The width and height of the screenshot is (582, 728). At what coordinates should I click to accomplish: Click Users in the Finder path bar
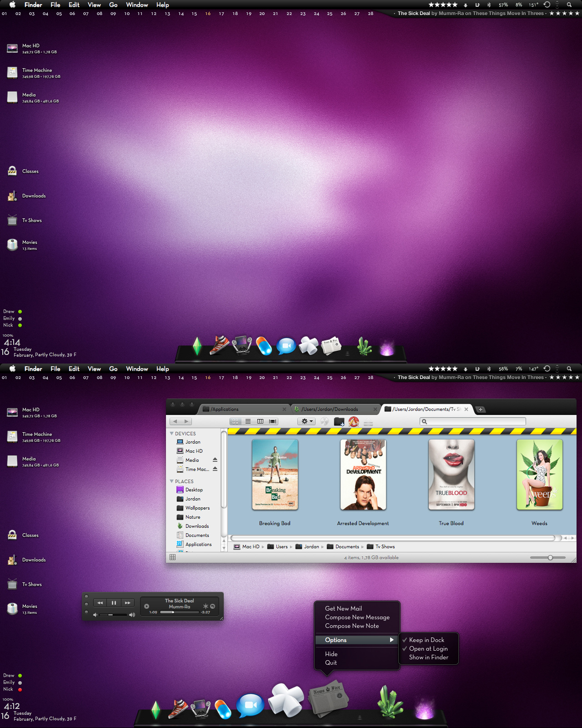tap(278, 546)
